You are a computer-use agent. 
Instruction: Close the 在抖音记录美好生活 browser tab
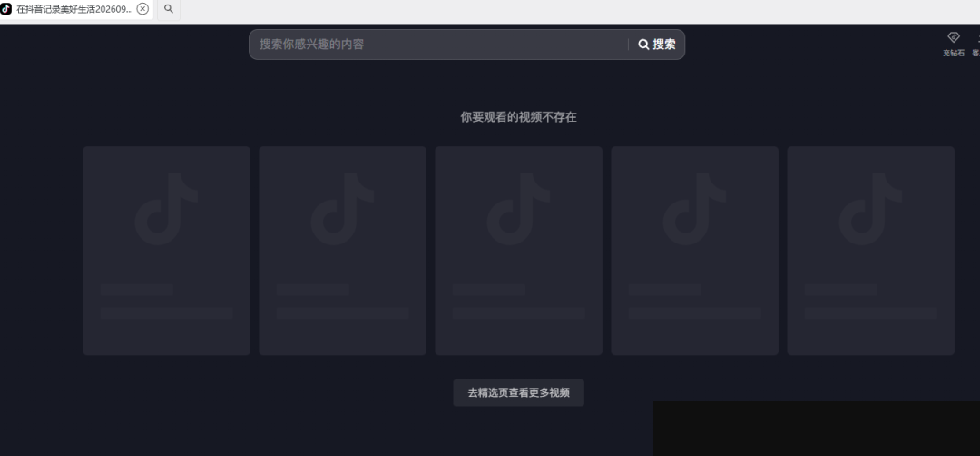[x=142, y=9]
